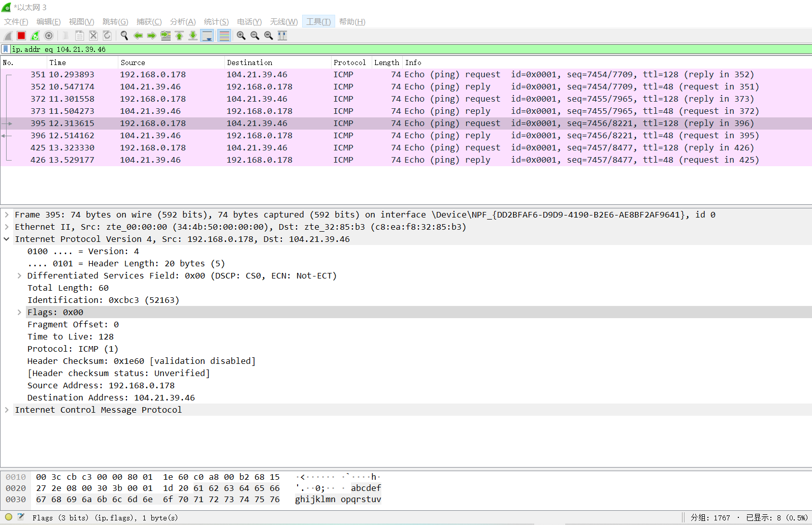Select the Header Checksum: 0x1e60 field
Viewport: 812px width, 525px height.
(x=141, y=361)
